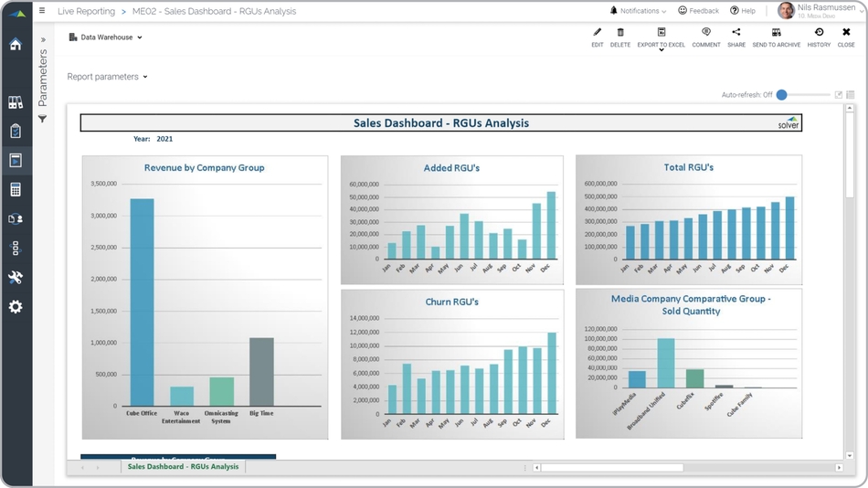Delete the report using trash icon

pos(620,33)
